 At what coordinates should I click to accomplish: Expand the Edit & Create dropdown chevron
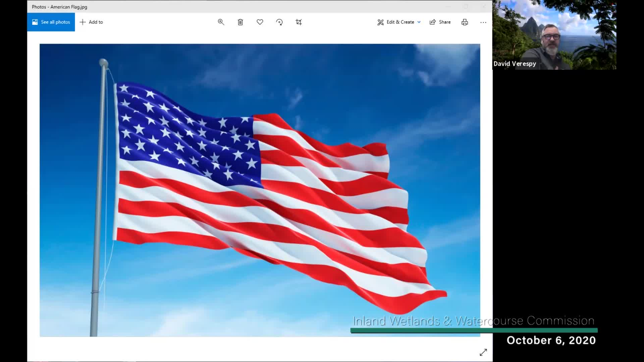click(x=419, y=22)
